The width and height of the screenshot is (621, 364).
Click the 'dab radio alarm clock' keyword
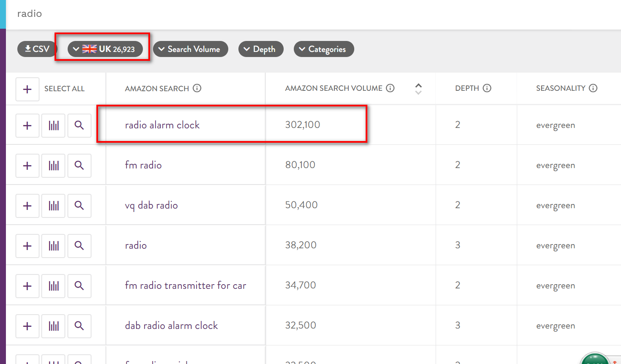click(x=172, y=326)
